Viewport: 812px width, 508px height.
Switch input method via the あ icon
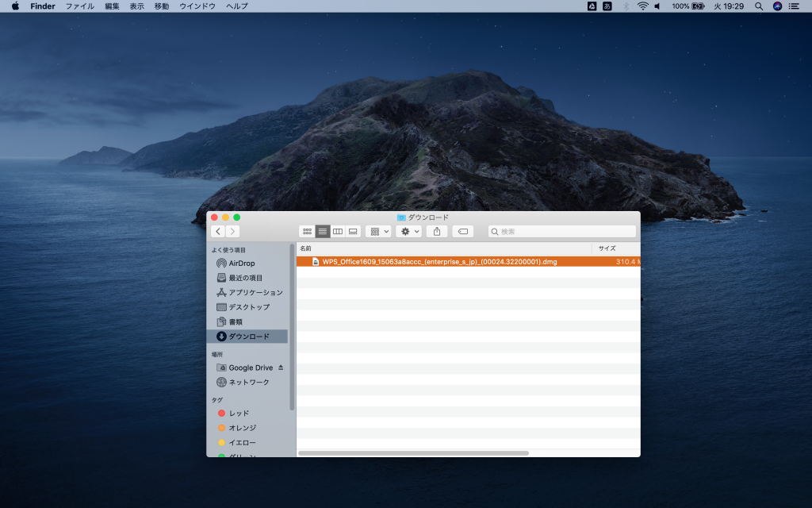[x=607, y=6]
